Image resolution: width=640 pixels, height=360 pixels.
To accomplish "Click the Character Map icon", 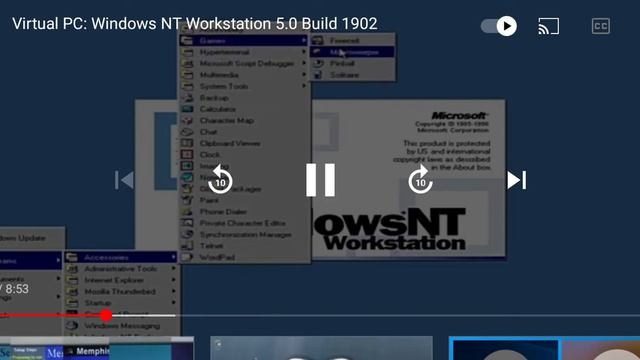I will pos(187,120).
